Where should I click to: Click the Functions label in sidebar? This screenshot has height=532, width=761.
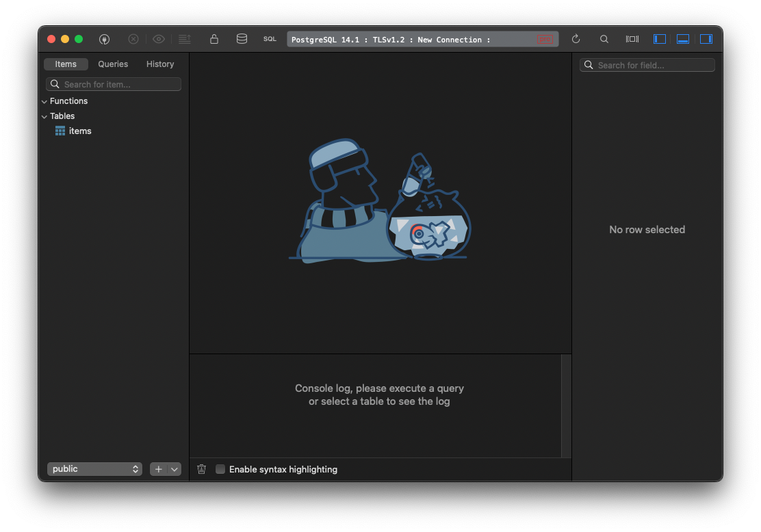(x=69, y=101)
